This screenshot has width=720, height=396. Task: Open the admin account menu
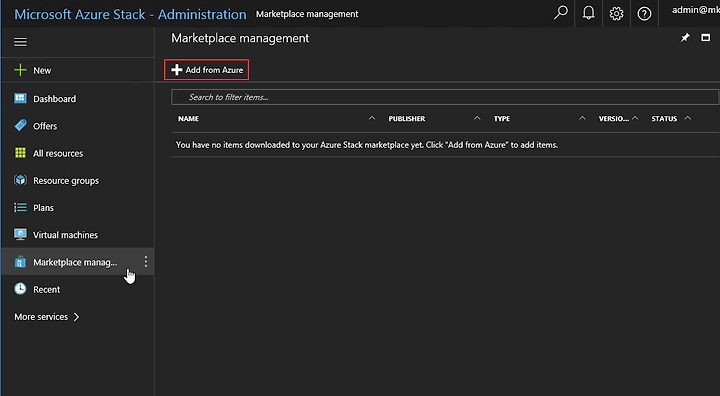click(696, 10)
